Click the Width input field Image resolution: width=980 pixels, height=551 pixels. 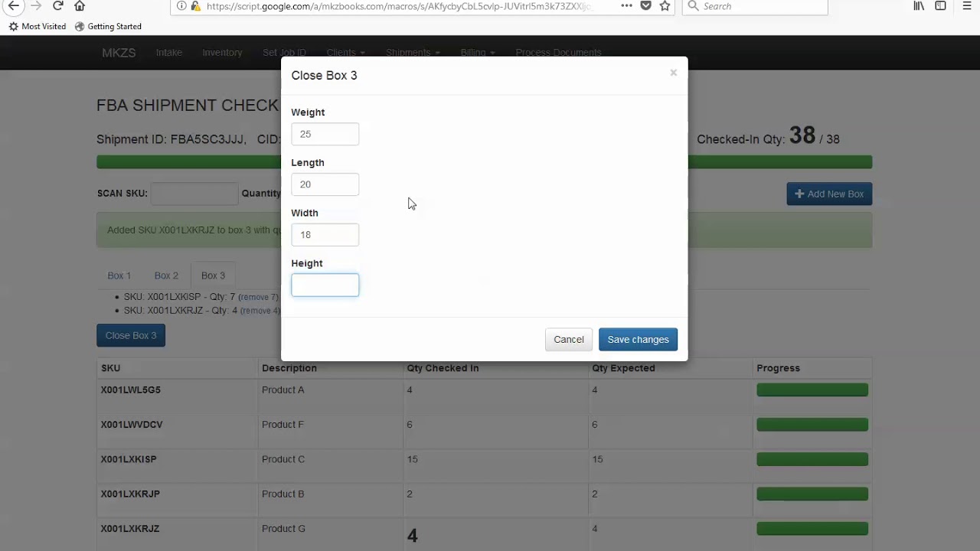[x=325, y=235]
